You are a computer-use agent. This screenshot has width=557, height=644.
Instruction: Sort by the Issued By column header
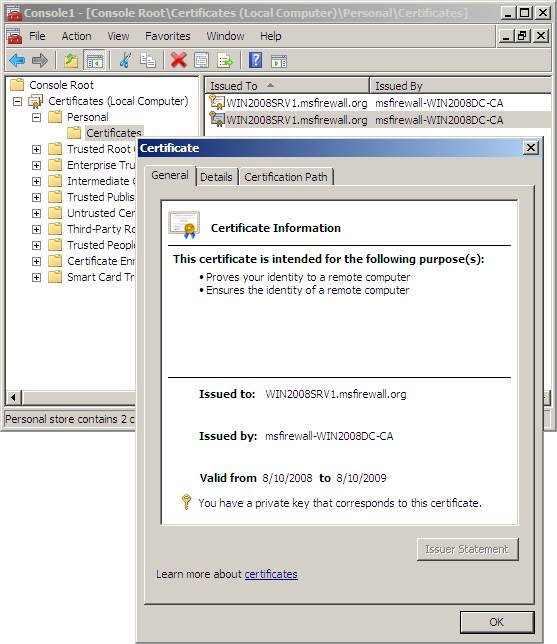tap(460, 86)
